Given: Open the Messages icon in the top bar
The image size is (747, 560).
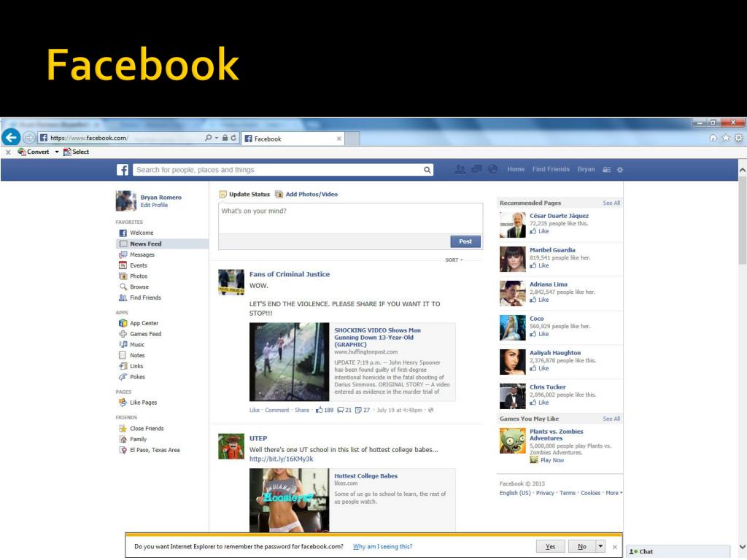Looking at the screenshot, I should point(476,169).
